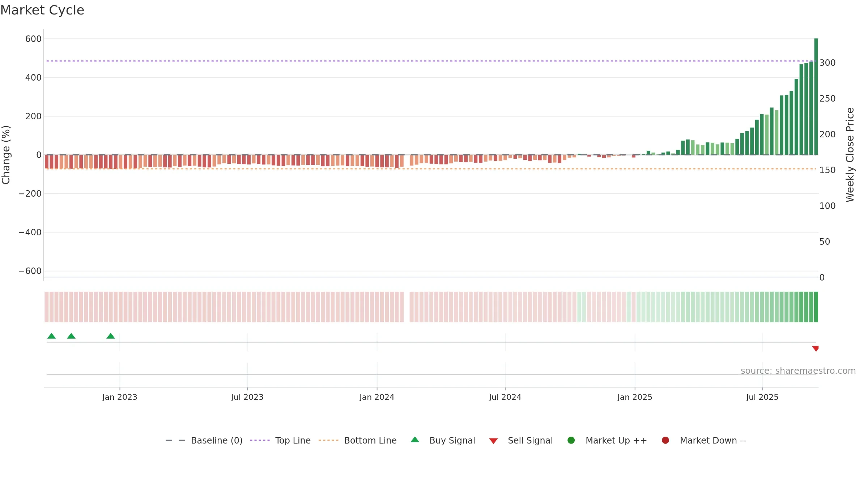Image resolution: width=868 pixels, height=488 pixels.
Task: Click the Jul 2025 x-axis label
Action: coord(762,397)
